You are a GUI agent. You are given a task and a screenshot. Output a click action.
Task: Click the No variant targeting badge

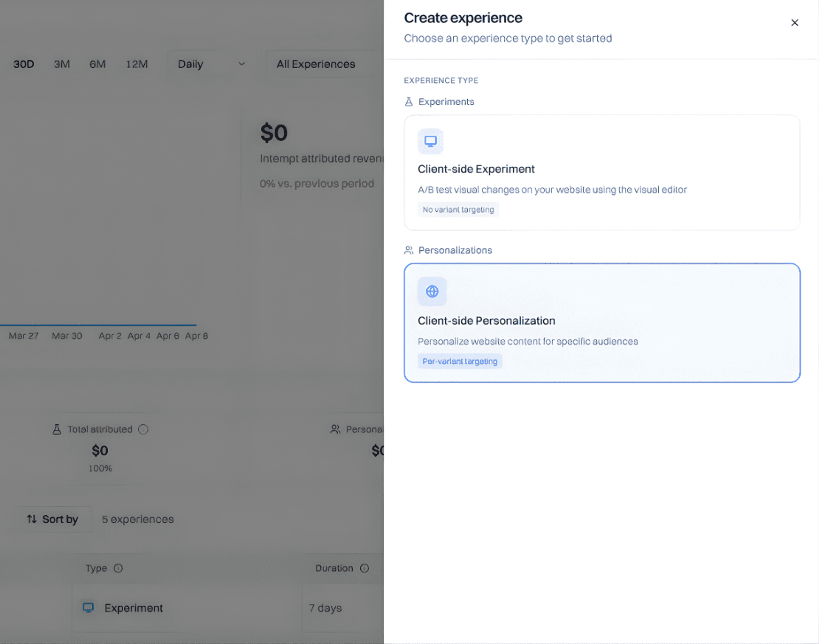(x=458, y=209)
